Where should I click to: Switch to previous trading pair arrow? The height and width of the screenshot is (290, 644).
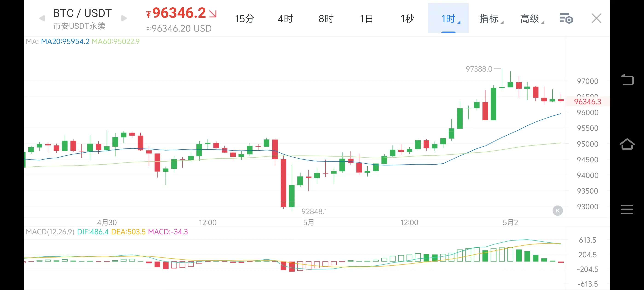point(42,18)
